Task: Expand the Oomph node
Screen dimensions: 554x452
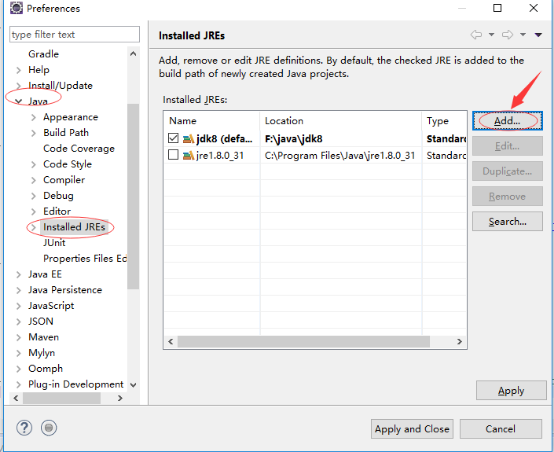Action: click(x=19, y=369)
